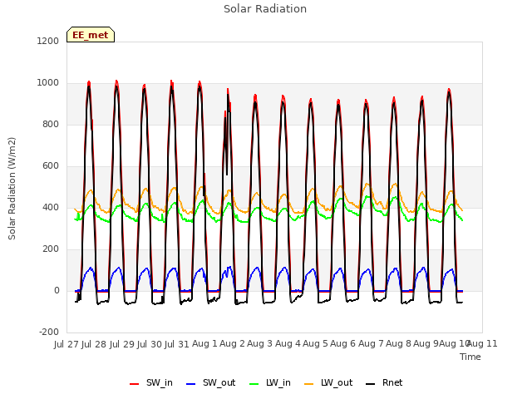The height and width of the screenshot is (399, 532).
Task: Click the 600 y-axis tick label
Action: pyautogui.click(x=51, y=166)
